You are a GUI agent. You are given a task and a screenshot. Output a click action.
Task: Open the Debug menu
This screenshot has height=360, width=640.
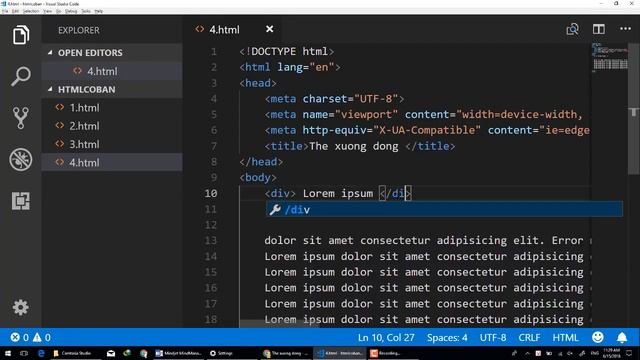point(71,11)
